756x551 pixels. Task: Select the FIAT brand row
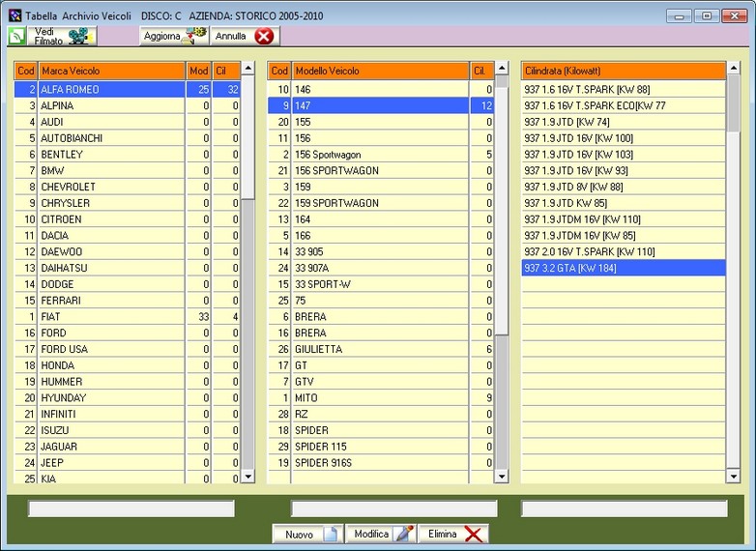click(128, 317)
